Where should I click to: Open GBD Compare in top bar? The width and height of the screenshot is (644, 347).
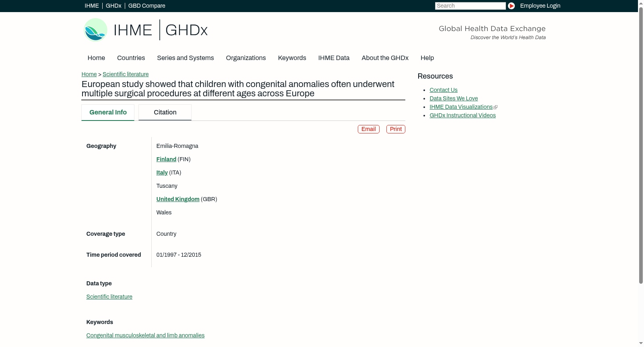tap(147, 6)
